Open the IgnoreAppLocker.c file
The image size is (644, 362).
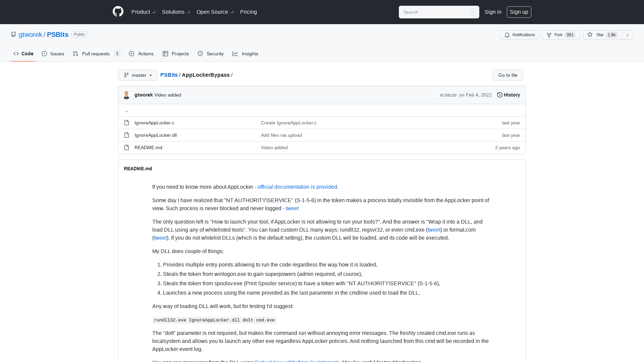[154, 123]
